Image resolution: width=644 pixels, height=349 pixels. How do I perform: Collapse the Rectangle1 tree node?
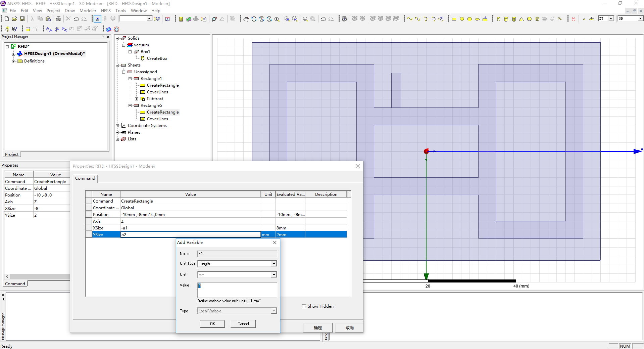click(x=130, y=79)
